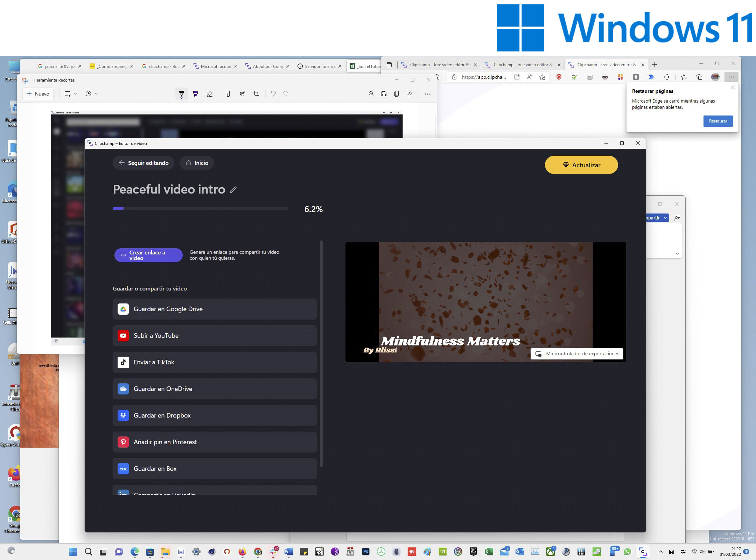Activate the crop tool in Snipping Tool
The height and width of the screenshot is (560, 756).
[x=257, y=94]
